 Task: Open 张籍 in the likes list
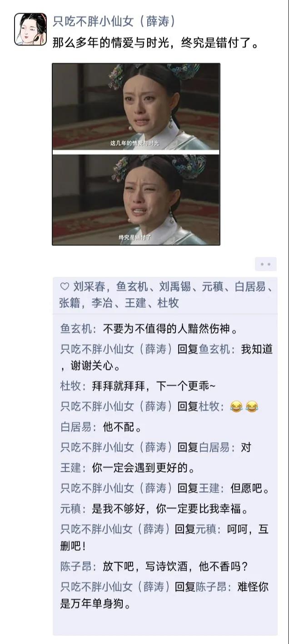coord(70,303)
